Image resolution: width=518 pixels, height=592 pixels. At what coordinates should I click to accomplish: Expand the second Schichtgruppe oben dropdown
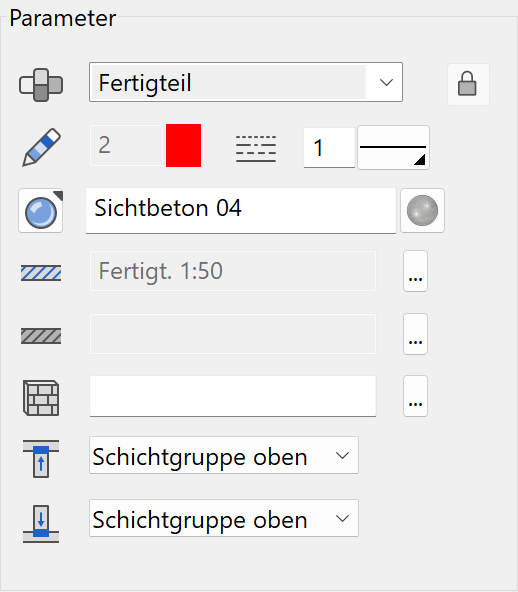click(x=224, y=518)
